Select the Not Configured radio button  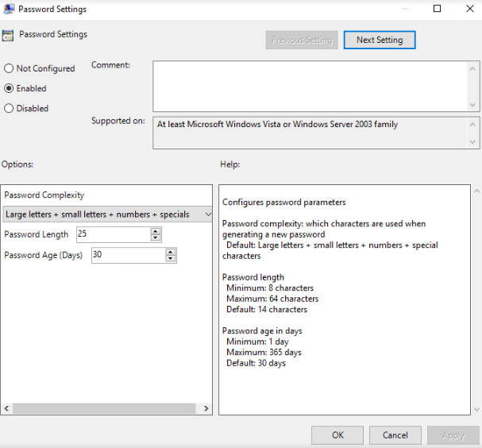(x=9, y=69)
